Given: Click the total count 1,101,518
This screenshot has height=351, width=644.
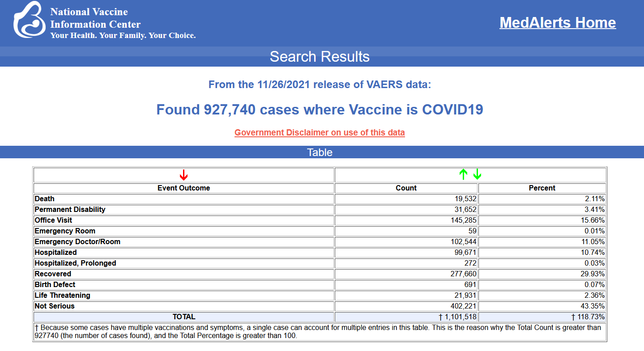Looking at the screenshot, I should 458,317.
